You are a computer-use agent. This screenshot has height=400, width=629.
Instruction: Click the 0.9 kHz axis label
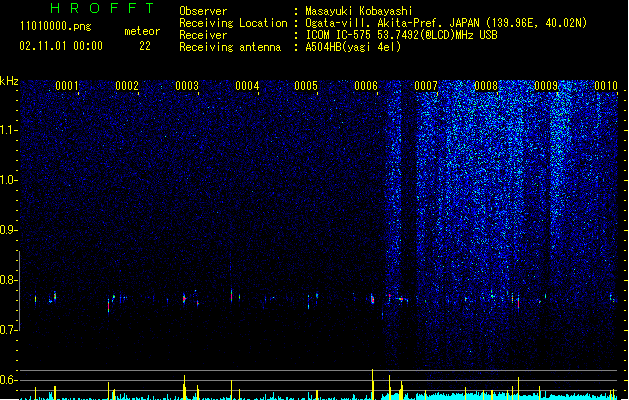tap(9, 229)
